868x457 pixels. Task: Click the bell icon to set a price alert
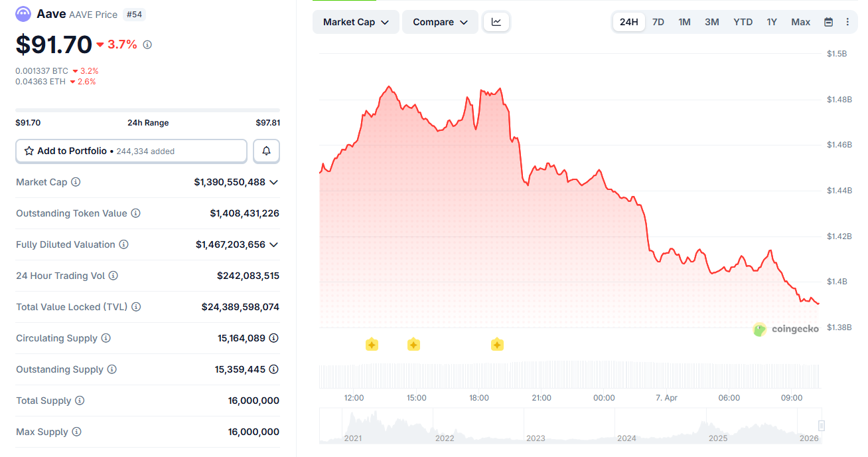click(x=266, y=151)
